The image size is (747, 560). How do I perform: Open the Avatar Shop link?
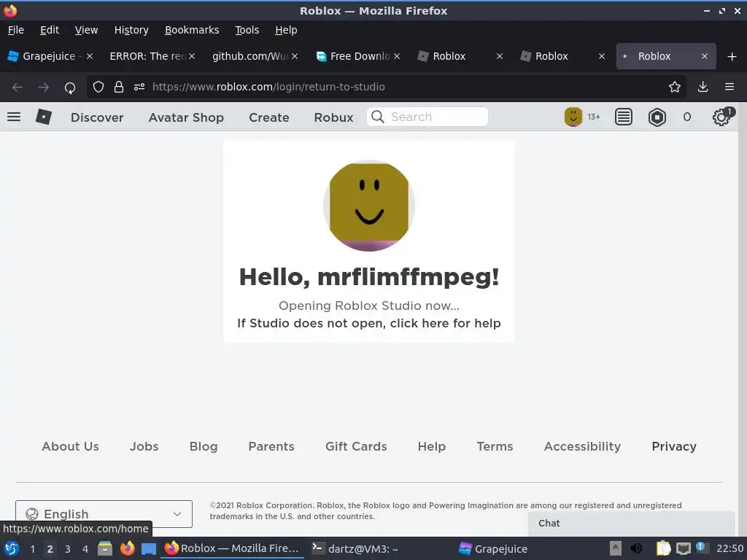[x=186, y=117]
